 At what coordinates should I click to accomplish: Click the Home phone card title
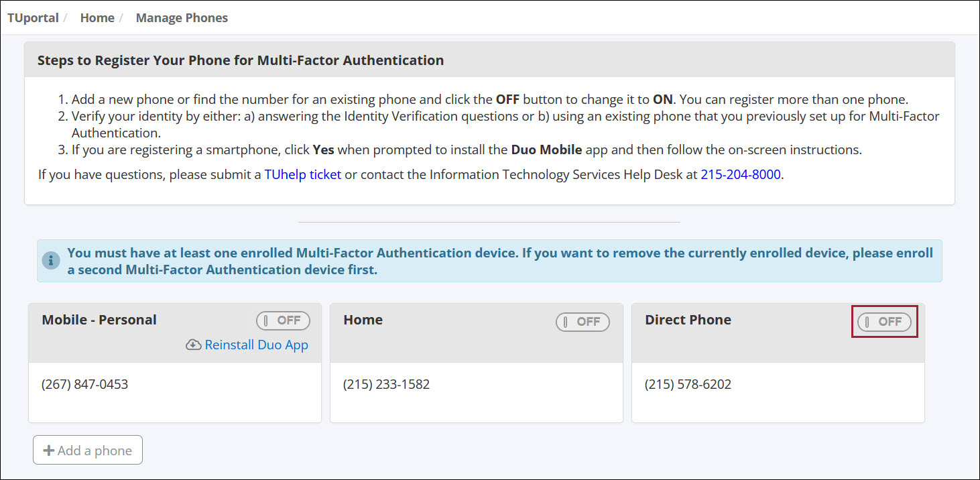[x=363, y=320]
